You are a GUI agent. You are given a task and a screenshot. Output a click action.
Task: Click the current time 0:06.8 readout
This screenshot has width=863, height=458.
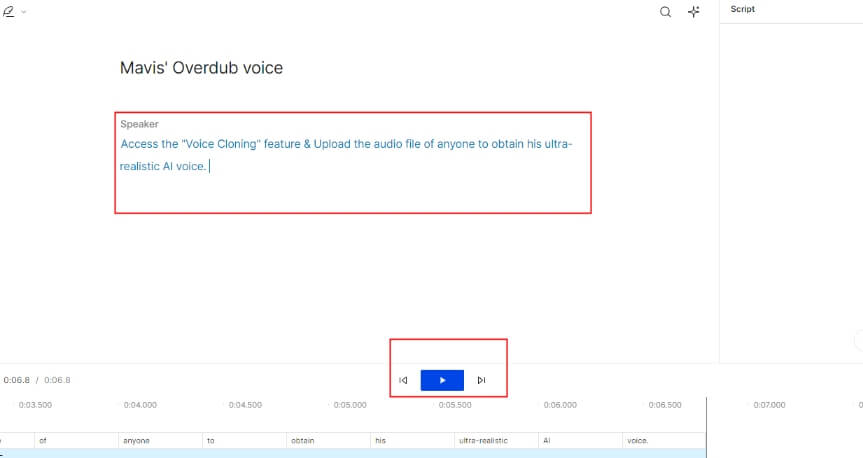(x=17, y=380)
